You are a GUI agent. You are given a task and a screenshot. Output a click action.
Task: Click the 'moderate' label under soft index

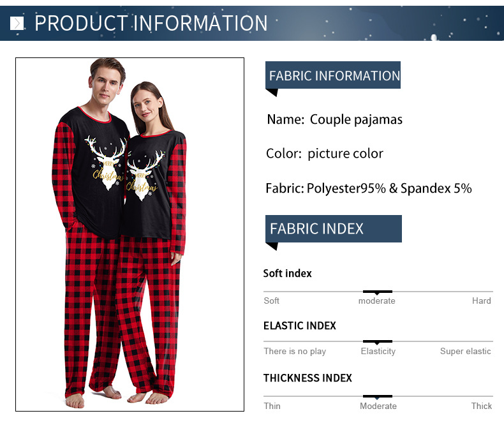pyautogui.click(x=376, y=301)
